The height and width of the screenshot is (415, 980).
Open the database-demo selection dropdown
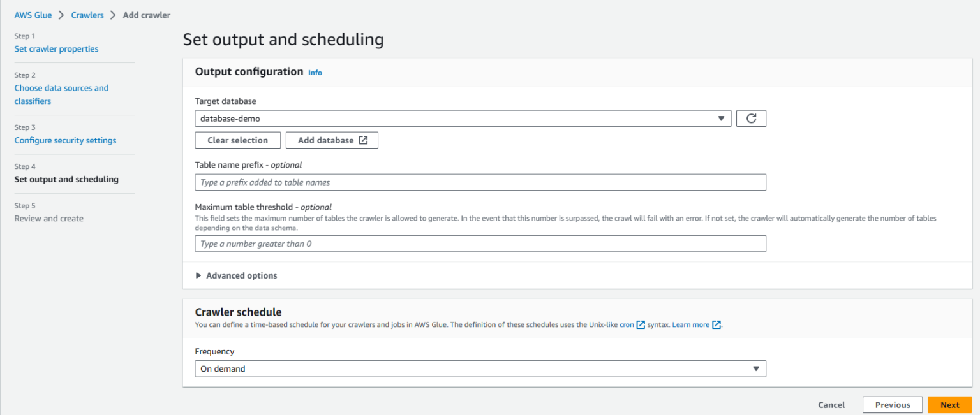[463, 118]
